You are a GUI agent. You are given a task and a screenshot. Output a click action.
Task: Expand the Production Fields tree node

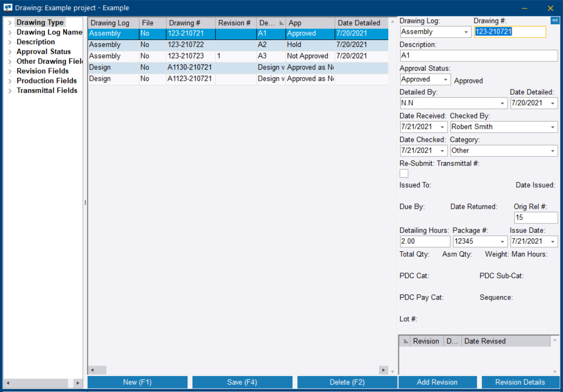coord(10,80)
